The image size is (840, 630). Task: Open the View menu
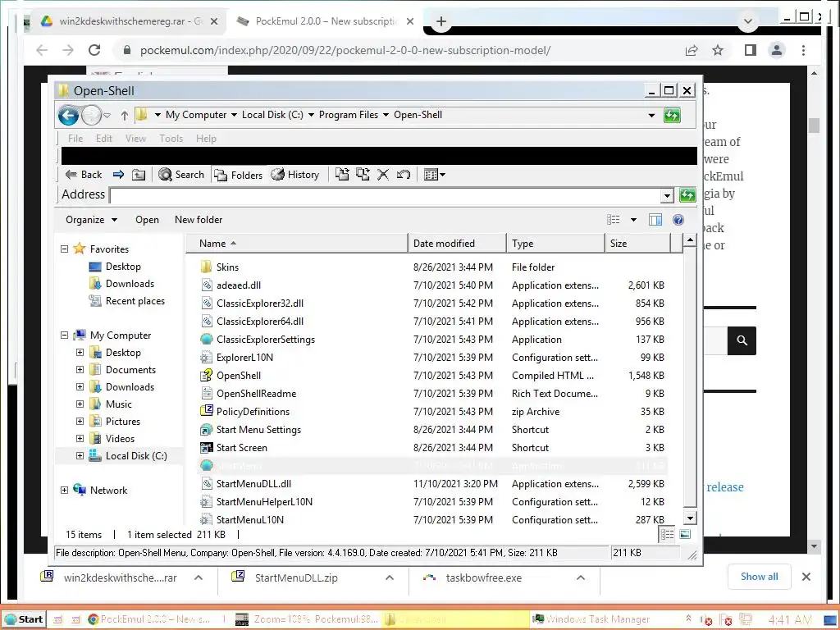click(x=135, y=139)
